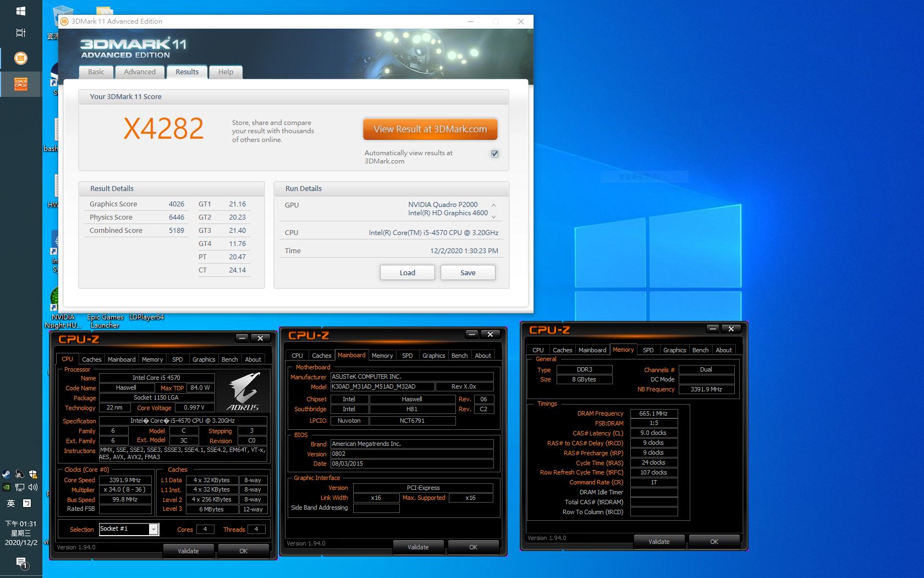Toggle automatically view results at 3DMark.com checkbox
This screenshot has height=578, width=924.
(x=495, y=154)
